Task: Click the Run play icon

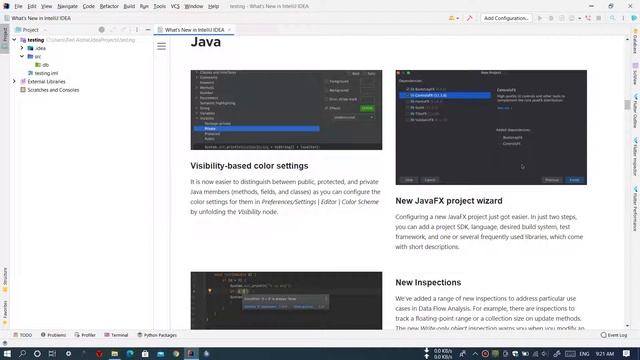Action: coord(540,18)
